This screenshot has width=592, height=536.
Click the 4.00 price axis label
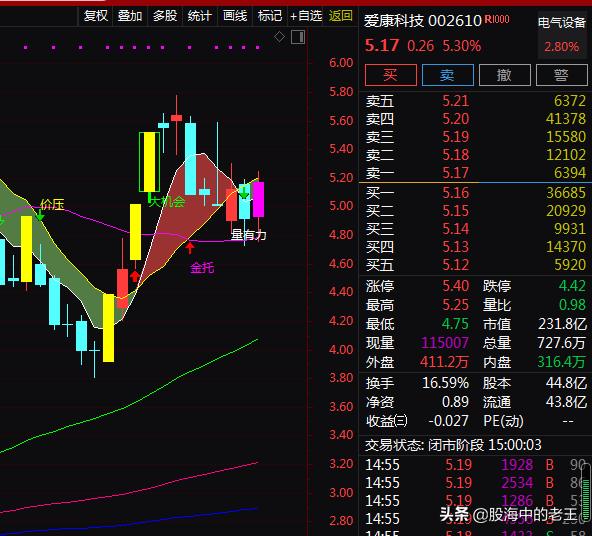pos(341,350)
